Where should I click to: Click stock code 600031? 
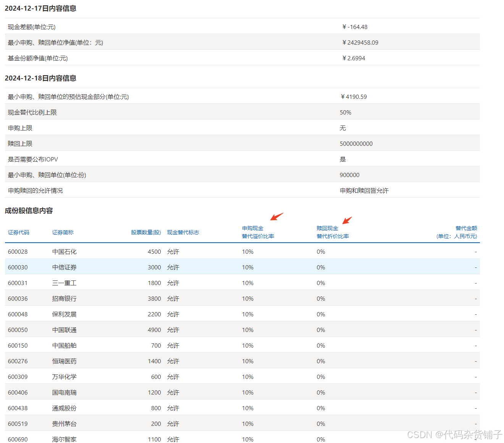click(18, 283)
